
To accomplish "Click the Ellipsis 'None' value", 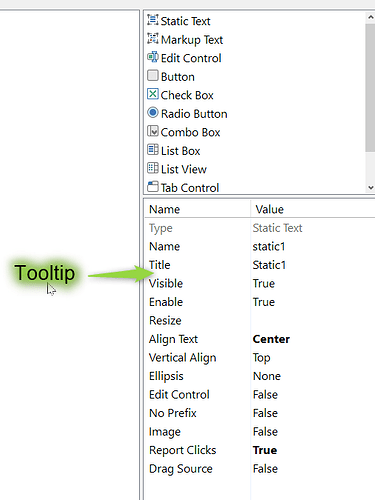I will [x=267, y=376].
